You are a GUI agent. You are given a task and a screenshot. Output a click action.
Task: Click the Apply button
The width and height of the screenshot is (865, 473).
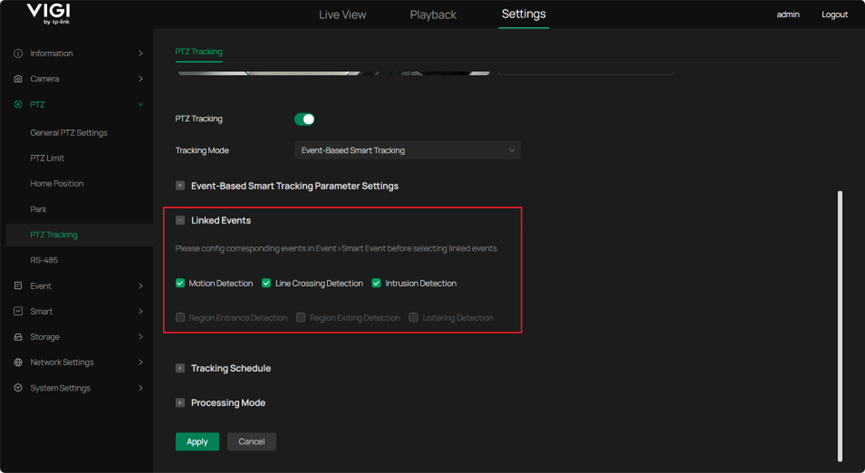point(197,442)
